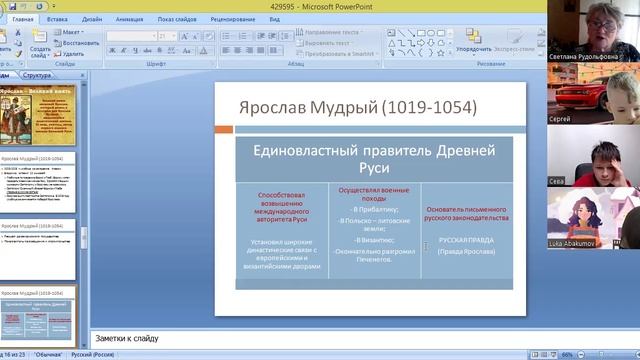Open the font name combo box

(131, 36)
